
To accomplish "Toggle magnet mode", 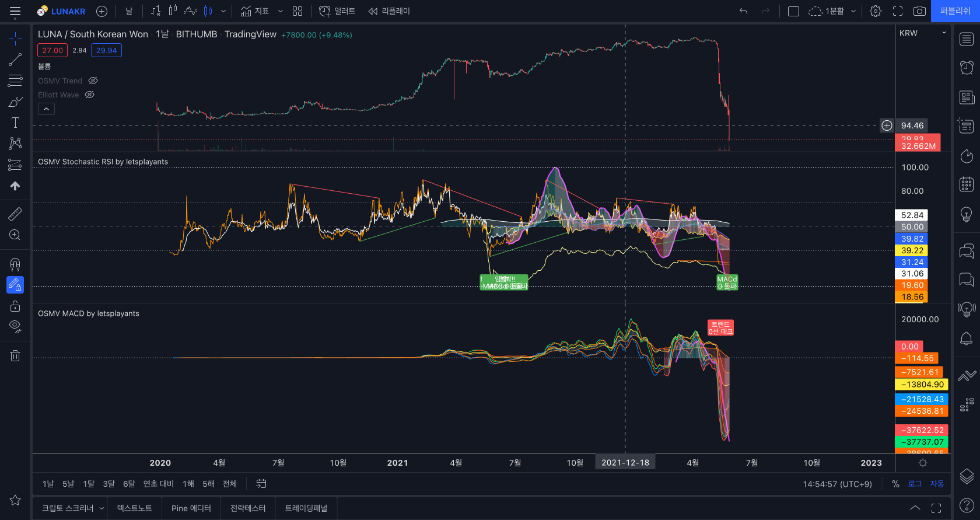I will (15, 264).
